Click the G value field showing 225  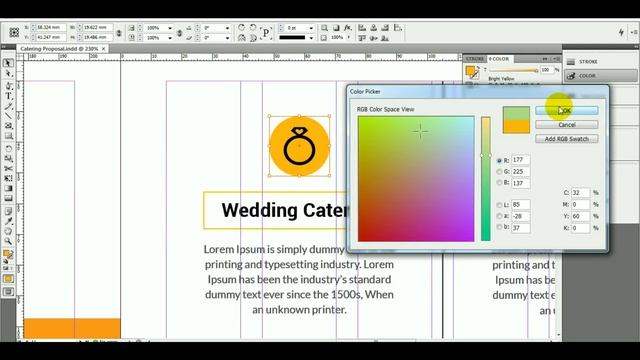[x=521, y=171]
